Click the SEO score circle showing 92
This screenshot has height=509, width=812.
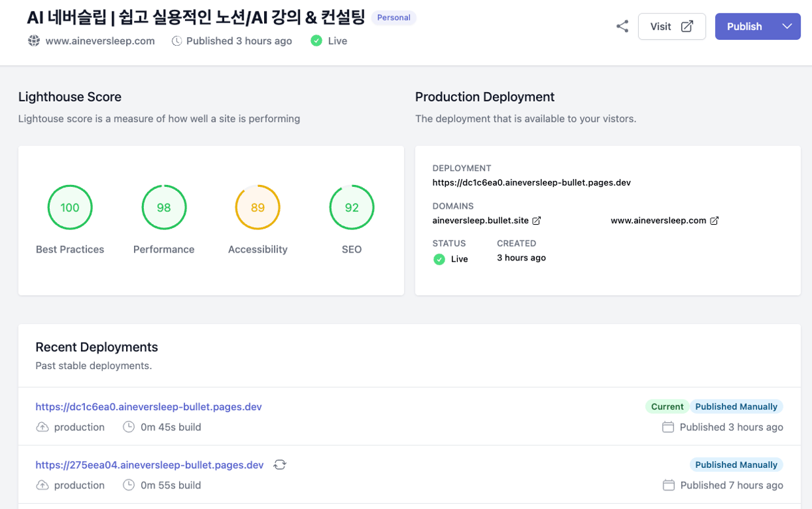[352, 207]
